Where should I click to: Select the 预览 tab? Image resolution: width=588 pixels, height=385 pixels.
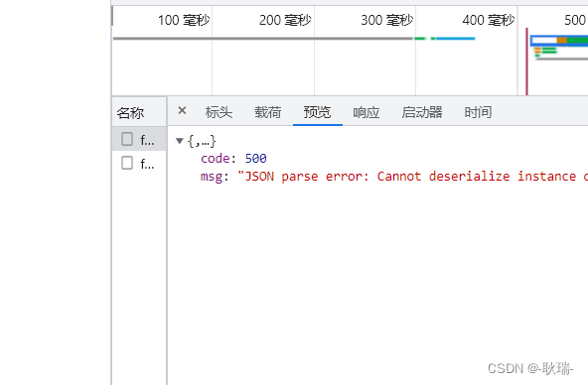point(317,112)
